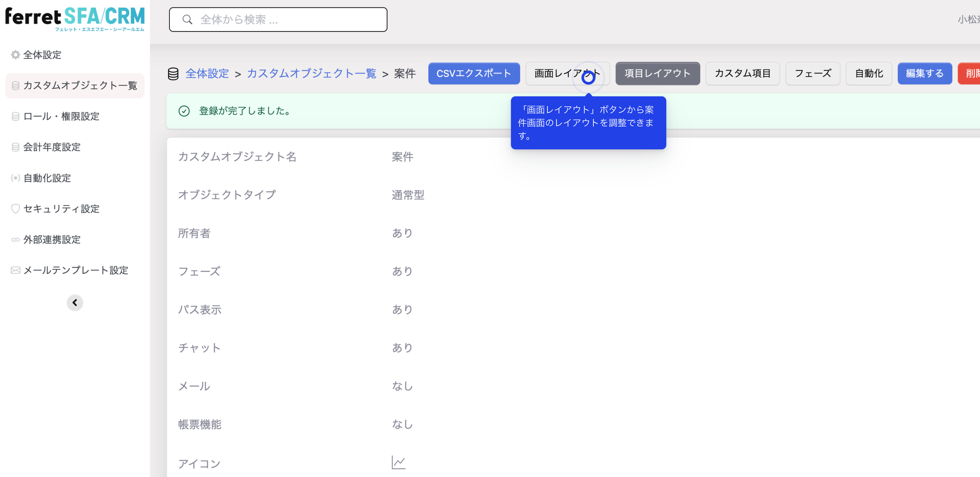Click あり in the チャット row
980x477 pixels.
click(x=402, y=348)
